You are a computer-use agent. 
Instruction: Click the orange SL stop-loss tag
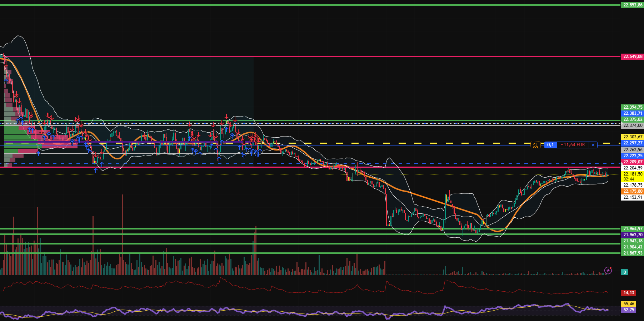535,145
